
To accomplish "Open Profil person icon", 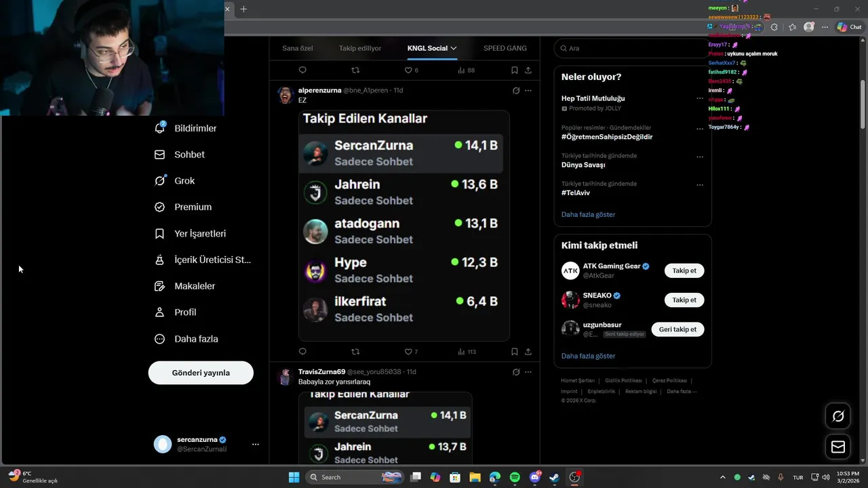I will coord(160,312).
